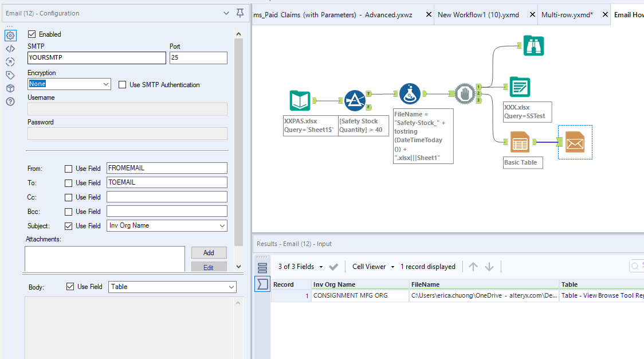Select the Output Data tool for XXX.xlsx
The height and width of the screenshot is (359, 644).
pos(520,87)
